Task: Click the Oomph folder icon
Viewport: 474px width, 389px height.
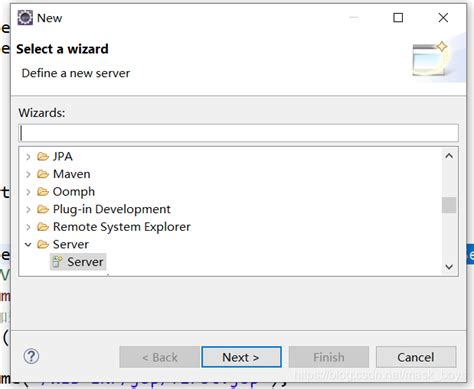Action: [x=43, y=191]
